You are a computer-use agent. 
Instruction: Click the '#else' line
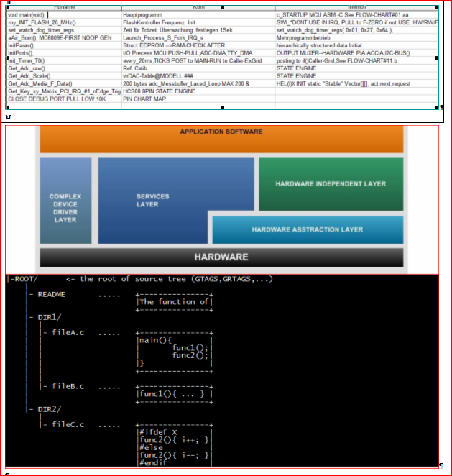click(x=151, y=447)
